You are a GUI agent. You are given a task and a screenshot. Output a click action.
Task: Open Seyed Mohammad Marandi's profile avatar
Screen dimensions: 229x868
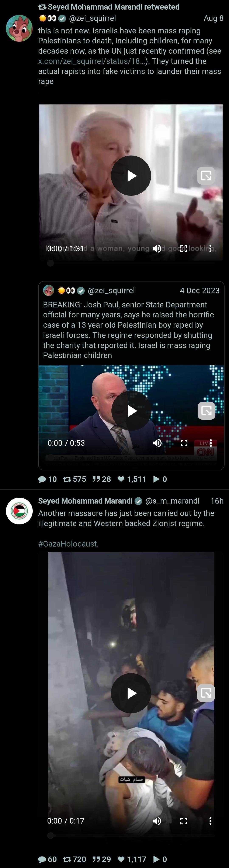click(19, 511)
